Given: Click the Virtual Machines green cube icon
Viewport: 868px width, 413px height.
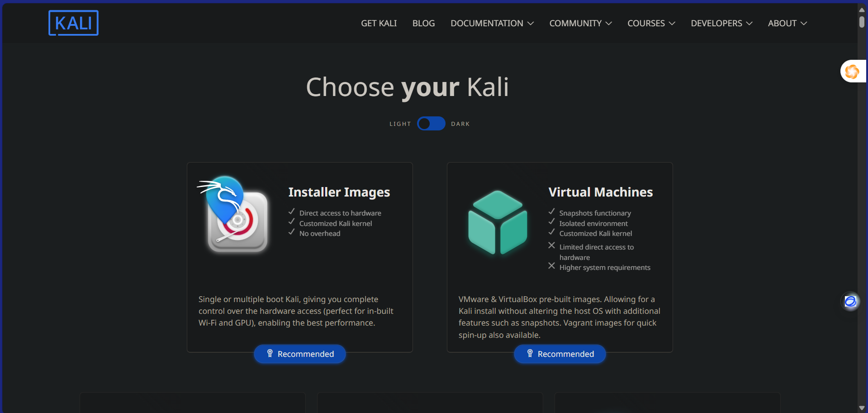Looking at the screenshot, I should tap(498, 222).
